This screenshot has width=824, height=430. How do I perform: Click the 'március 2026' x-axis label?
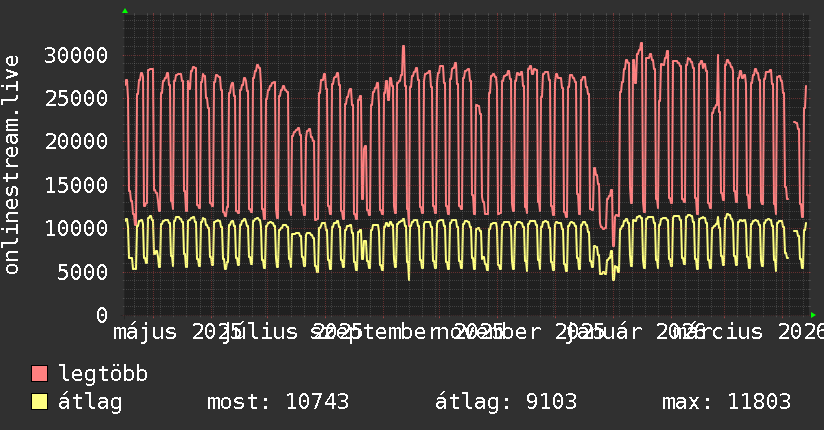pyautogui.click(x=751, y=332)
